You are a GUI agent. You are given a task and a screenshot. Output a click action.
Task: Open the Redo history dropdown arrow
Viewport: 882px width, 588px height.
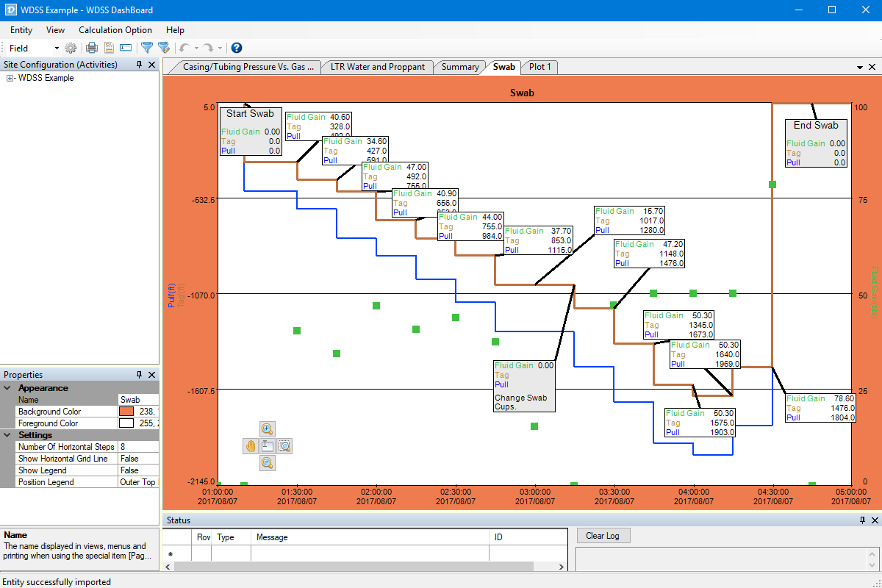219,48
